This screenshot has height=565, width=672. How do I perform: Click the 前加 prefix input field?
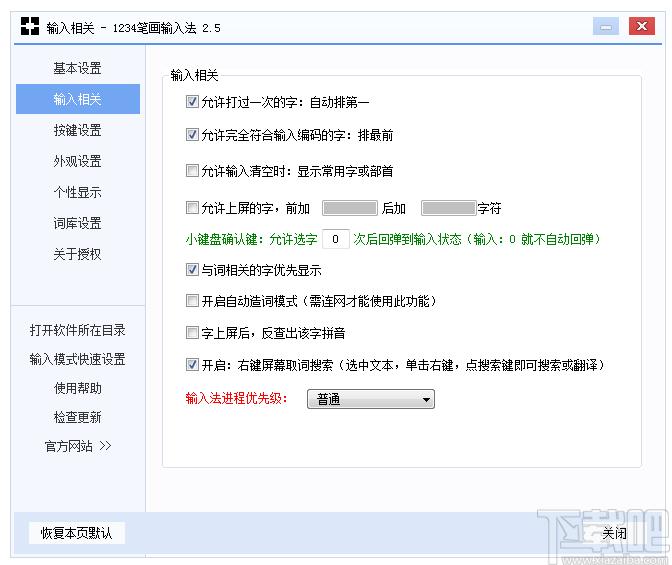click(x=350, y=208)
